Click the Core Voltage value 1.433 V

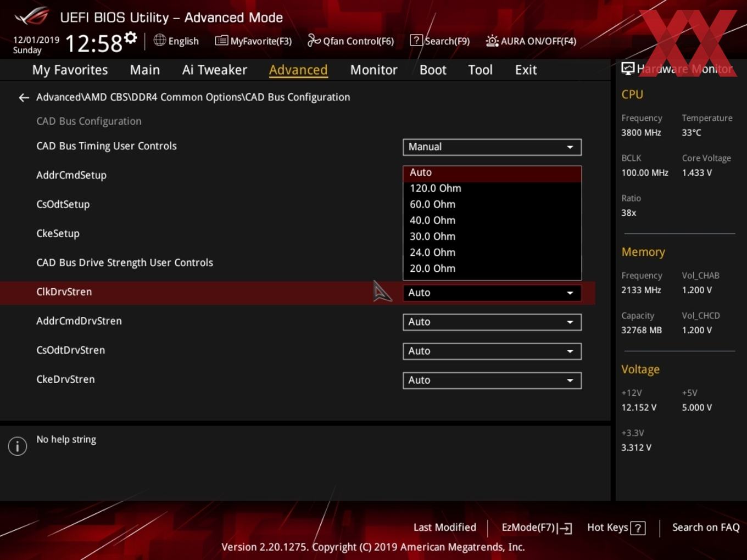tap(697, 172)
